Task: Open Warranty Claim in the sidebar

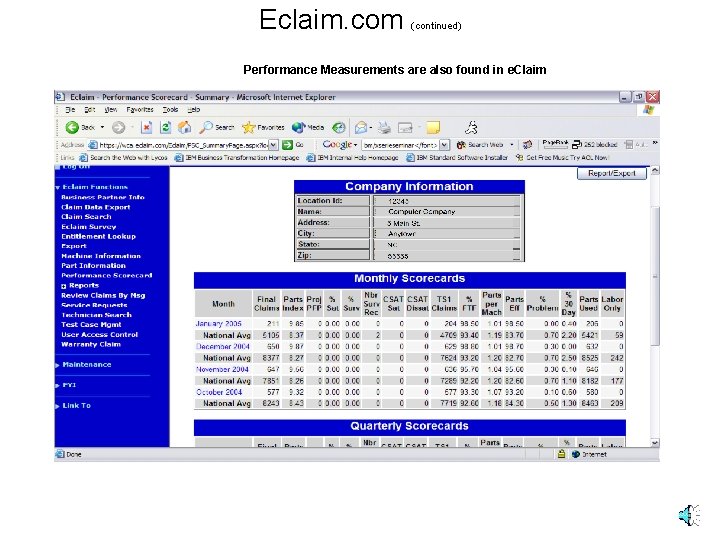Action: (x=91, y=344)
